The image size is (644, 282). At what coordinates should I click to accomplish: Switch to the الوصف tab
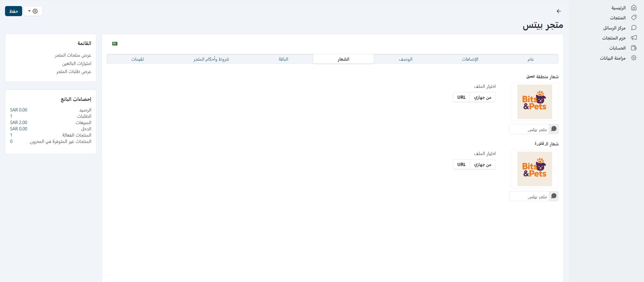[x=405, y=59]
